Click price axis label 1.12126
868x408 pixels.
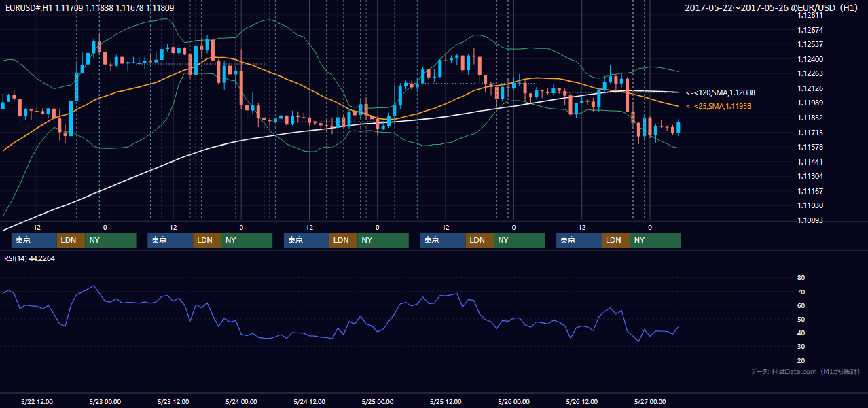click(x=810, y=88)
